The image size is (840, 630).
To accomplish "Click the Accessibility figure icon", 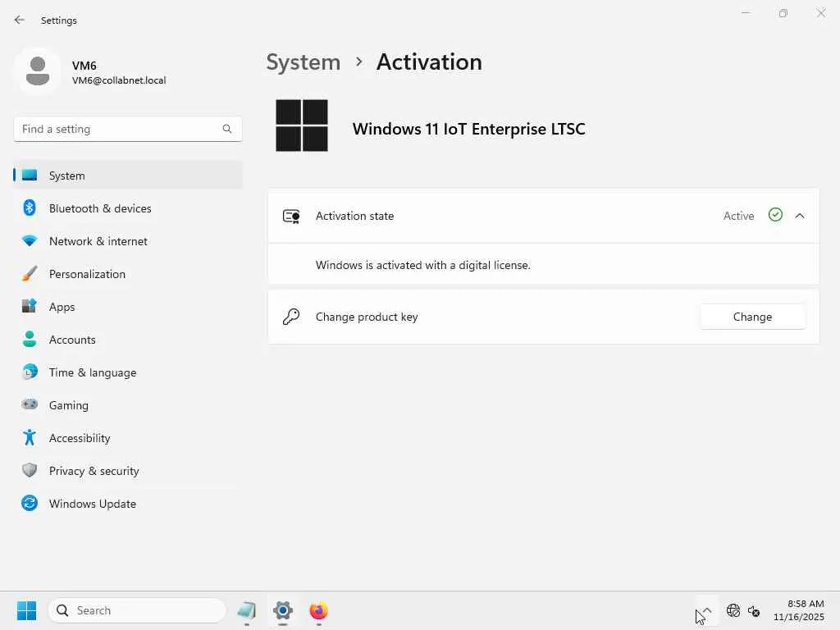I will point(30,438).
